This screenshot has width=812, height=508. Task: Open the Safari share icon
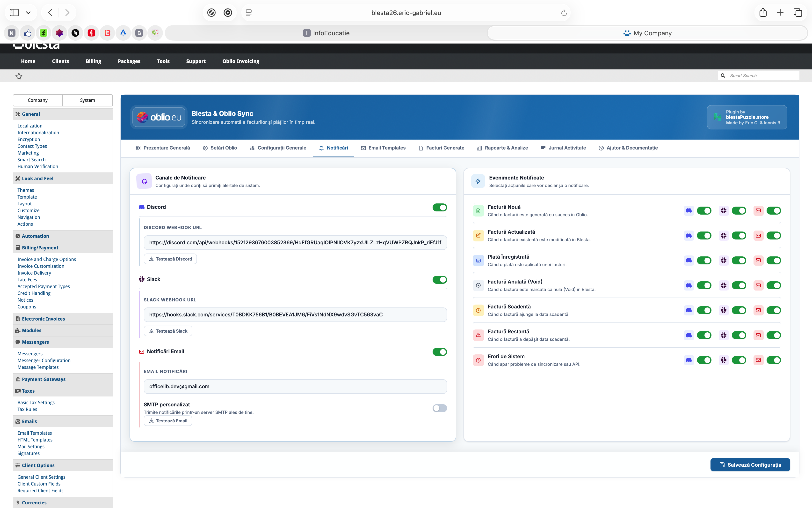click(x=763, y=12)
